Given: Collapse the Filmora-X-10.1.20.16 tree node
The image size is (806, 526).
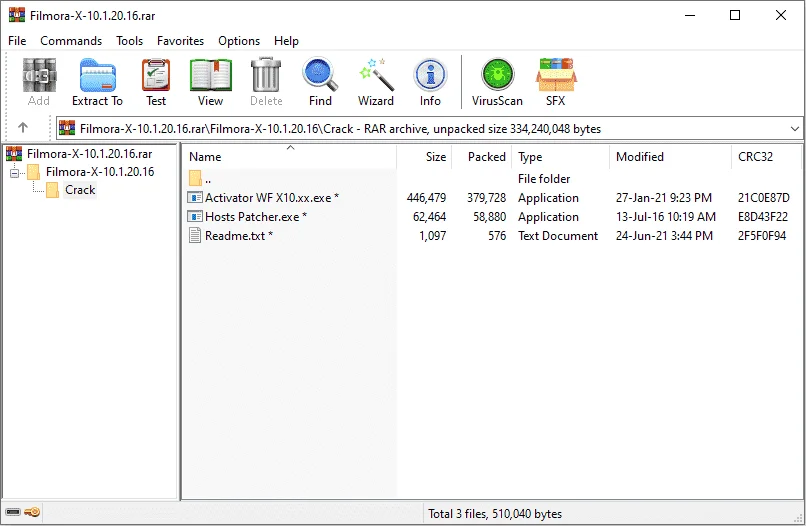Looking at the screenshot, I should (x=14, y=173).
